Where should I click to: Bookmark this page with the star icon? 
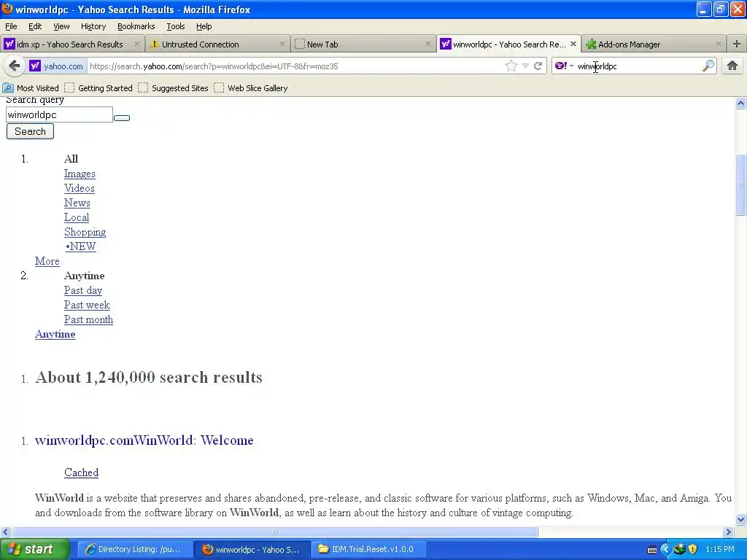click(511, 66)
